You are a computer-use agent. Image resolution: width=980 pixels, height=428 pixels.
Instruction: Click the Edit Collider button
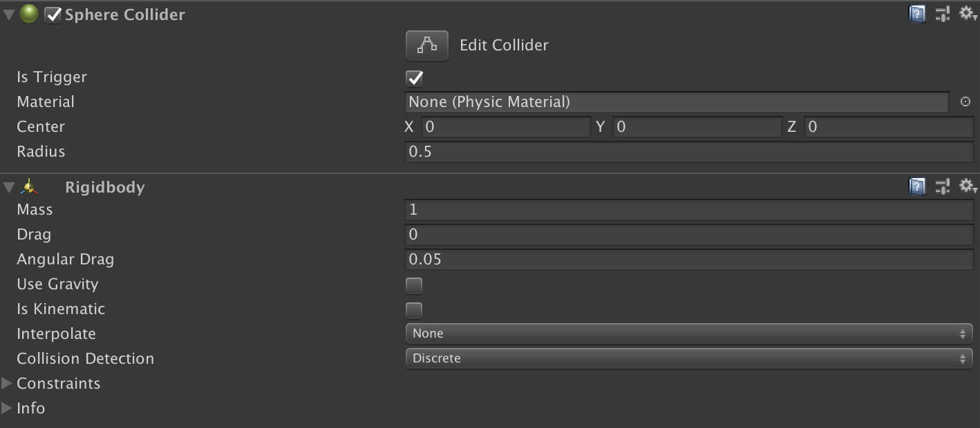coord(426,44)
